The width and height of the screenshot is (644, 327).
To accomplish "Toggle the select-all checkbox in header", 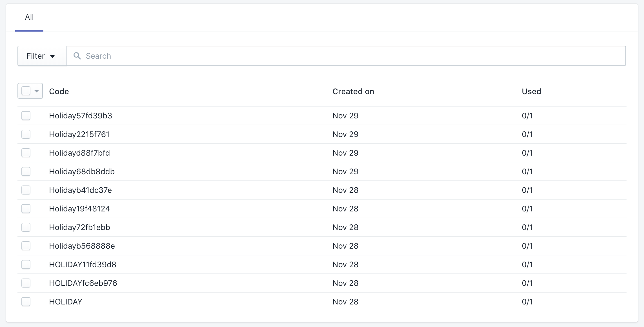I will coord(26,91).
